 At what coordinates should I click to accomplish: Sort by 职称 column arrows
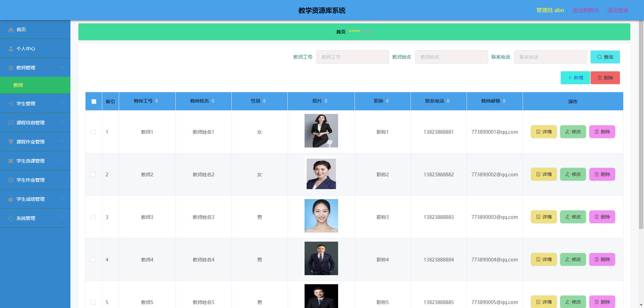(x=387, y=101)
